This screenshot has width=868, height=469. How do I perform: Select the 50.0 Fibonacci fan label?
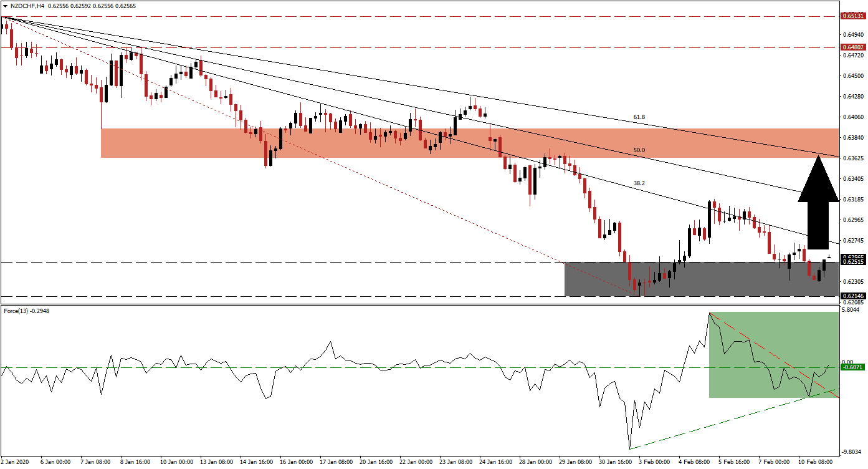pyautogui.click(x=639, y=150)
